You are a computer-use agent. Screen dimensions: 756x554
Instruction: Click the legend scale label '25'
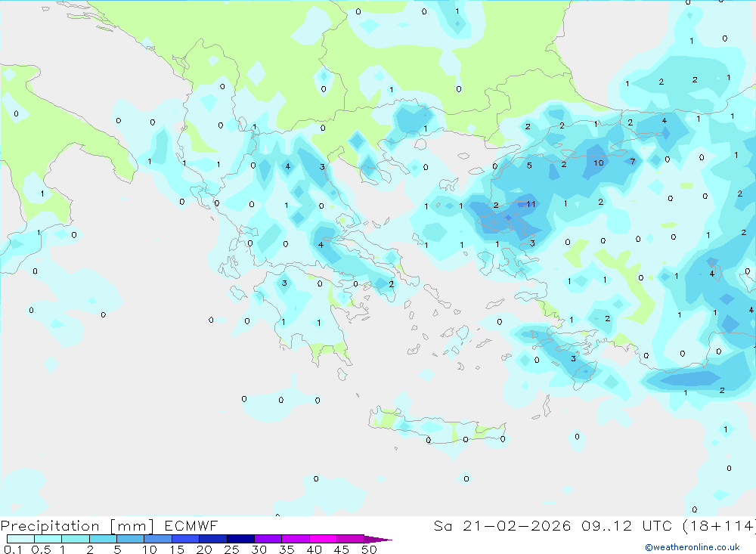click(231, 549)
